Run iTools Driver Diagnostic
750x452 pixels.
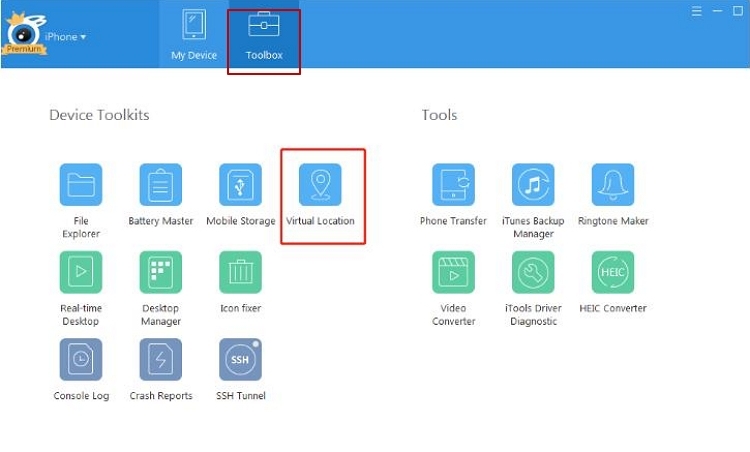point(533,272)
